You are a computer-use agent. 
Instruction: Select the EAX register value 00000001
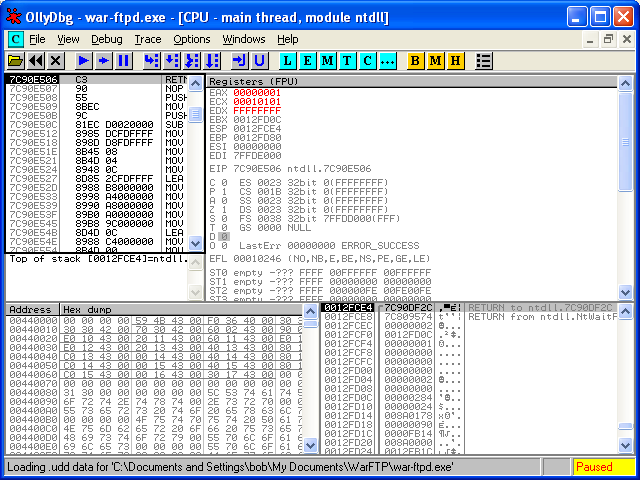click(x=257, y=93)
